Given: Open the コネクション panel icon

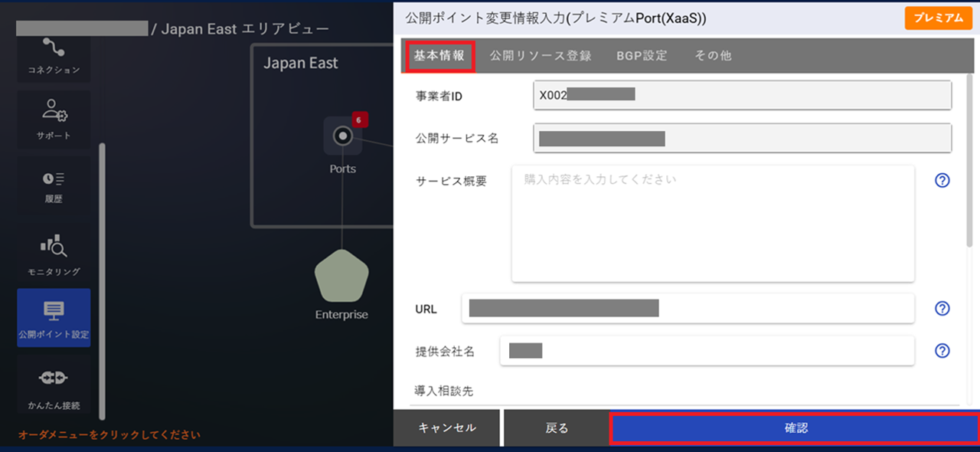Looking at the screenshot, I should tap(53, 57).
